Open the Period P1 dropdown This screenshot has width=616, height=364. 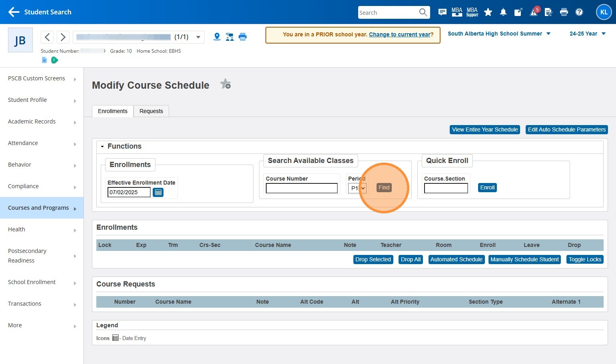pos(358,188)
